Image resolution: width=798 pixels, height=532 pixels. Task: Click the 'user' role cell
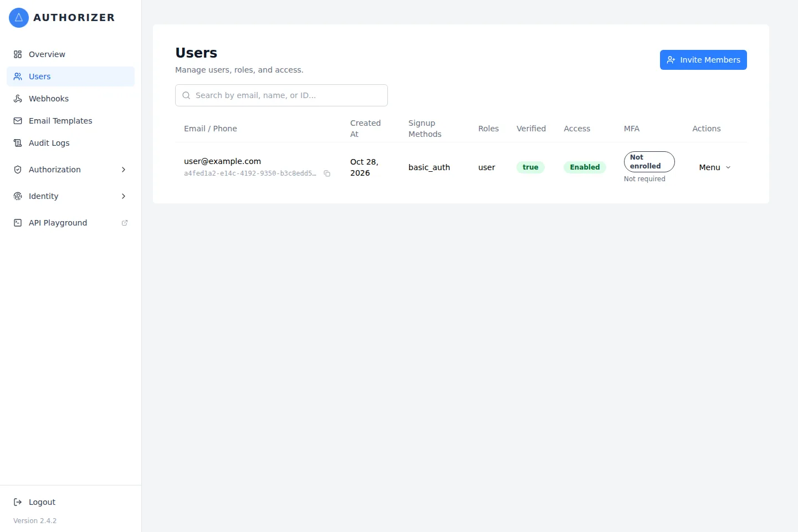[x=487, y=167]
